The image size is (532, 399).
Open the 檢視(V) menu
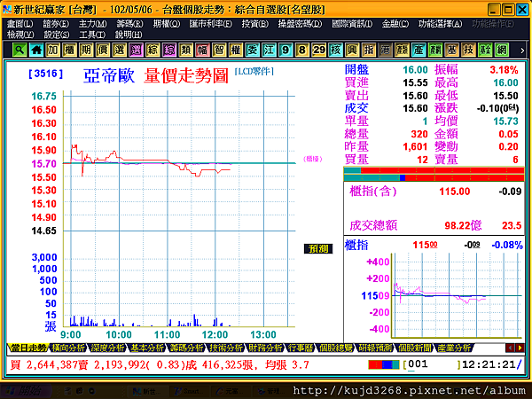click(x=20, y=35)
